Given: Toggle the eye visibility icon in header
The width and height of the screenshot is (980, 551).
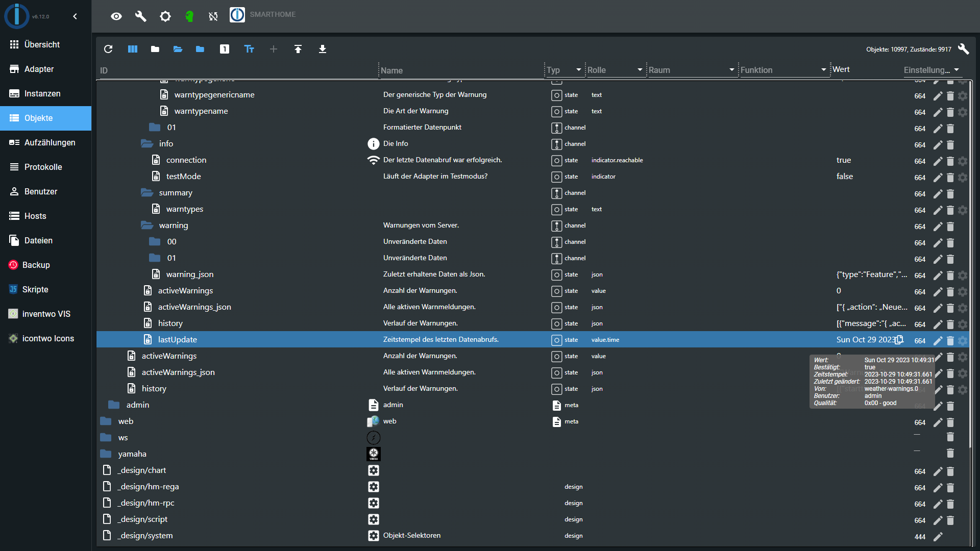Looking at the screenshot, I should (x=116, y=16).
